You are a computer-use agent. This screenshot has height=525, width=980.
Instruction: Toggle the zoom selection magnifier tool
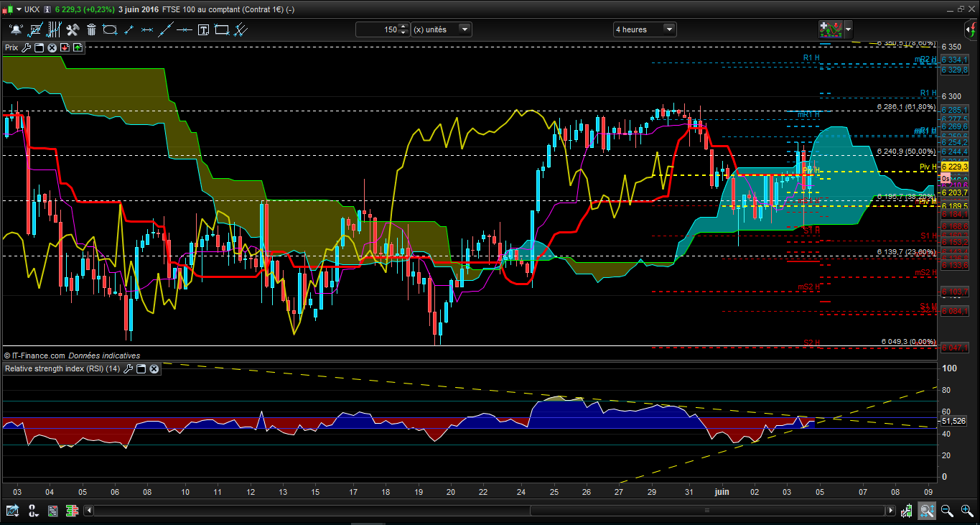(x=926, y=511)
